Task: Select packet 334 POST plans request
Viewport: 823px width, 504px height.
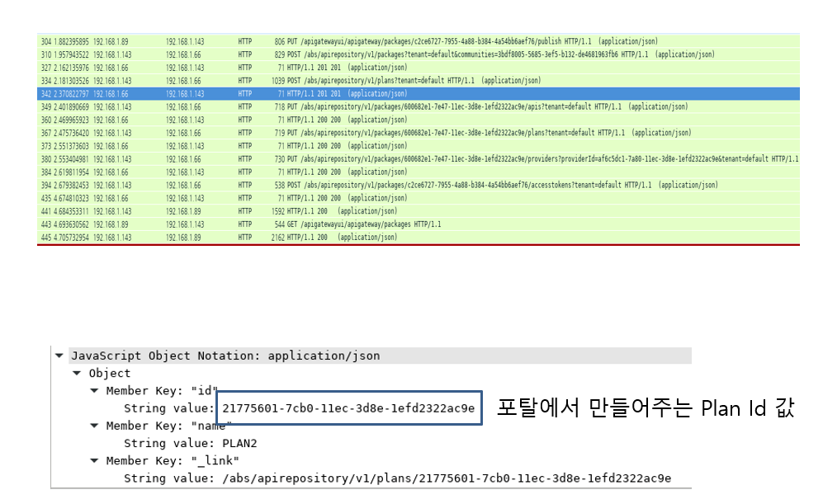Action: tap(413, 81)
